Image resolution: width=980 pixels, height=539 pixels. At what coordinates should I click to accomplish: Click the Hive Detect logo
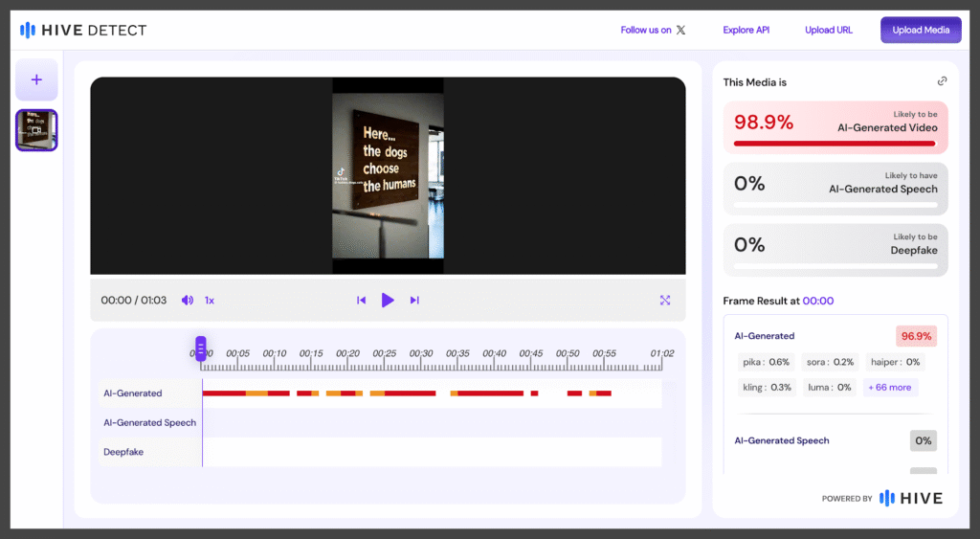click(83, 30)
